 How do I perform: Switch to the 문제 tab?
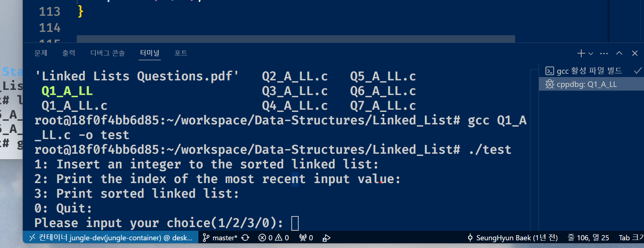(x=41, y=53)
